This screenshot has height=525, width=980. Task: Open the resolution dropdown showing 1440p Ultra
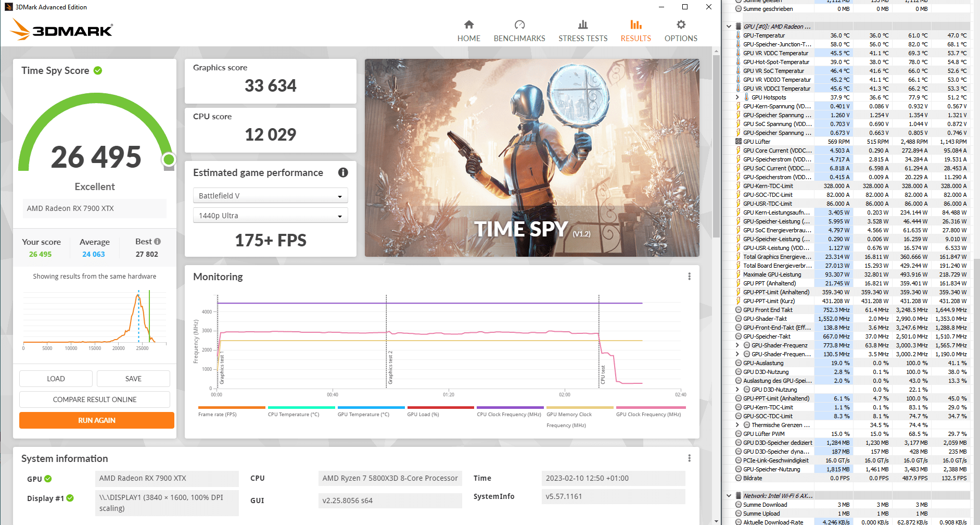tap(270, 216)
